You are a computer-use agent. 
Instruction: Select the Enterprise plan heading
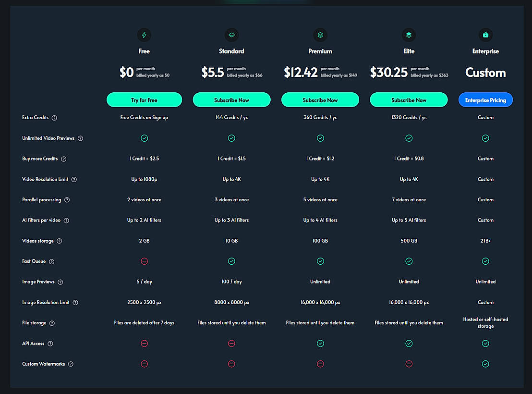point(485,51)
